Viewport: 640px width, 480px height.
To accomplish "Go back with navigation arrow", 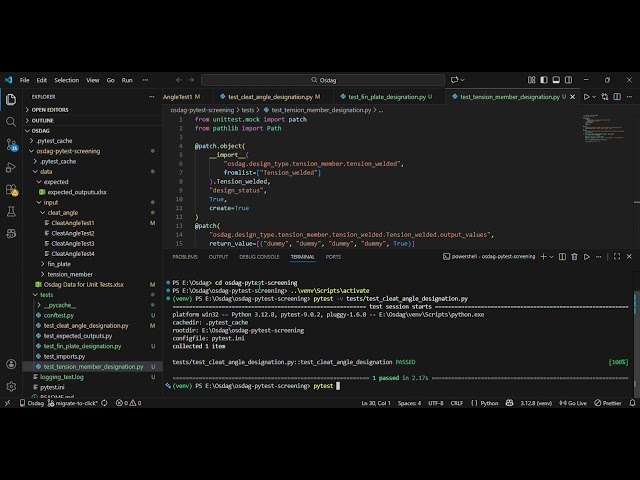I will point(179,80).
